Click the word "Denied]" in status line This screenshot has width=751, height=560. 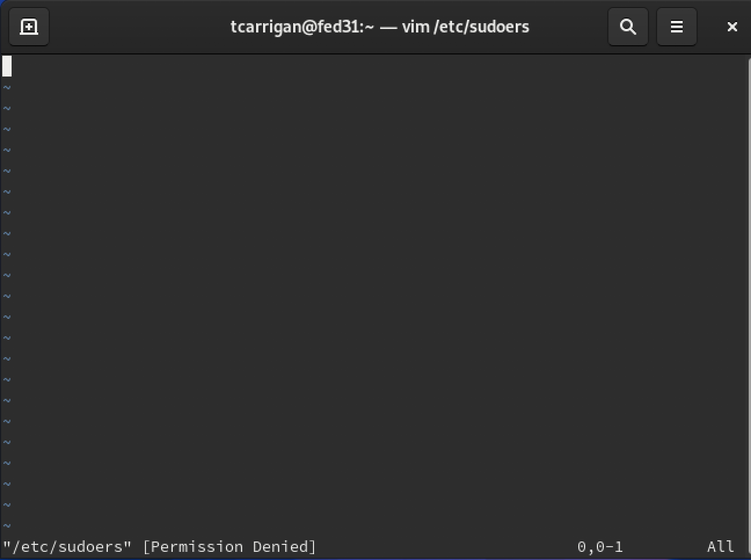point(285,547)
